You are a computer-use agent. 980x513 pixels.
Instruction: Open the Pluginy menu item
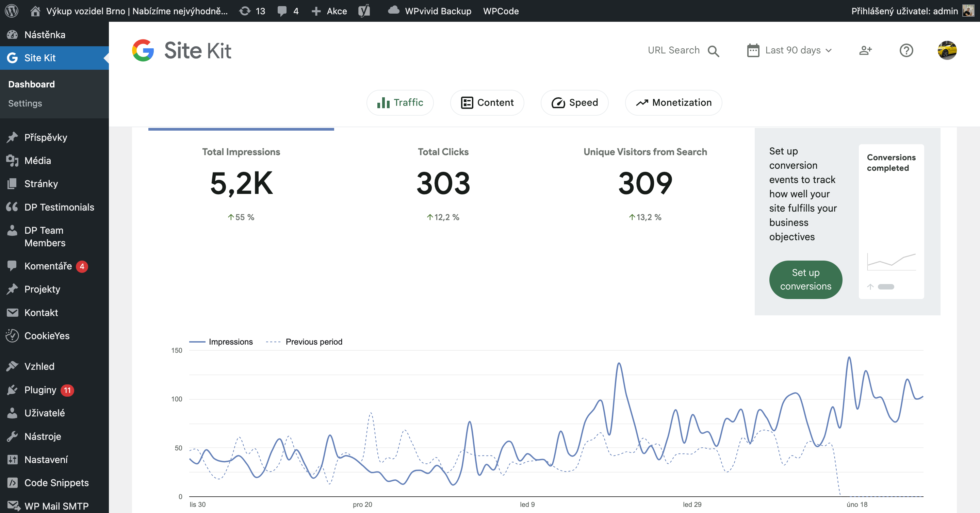click(x=40, y=390)
